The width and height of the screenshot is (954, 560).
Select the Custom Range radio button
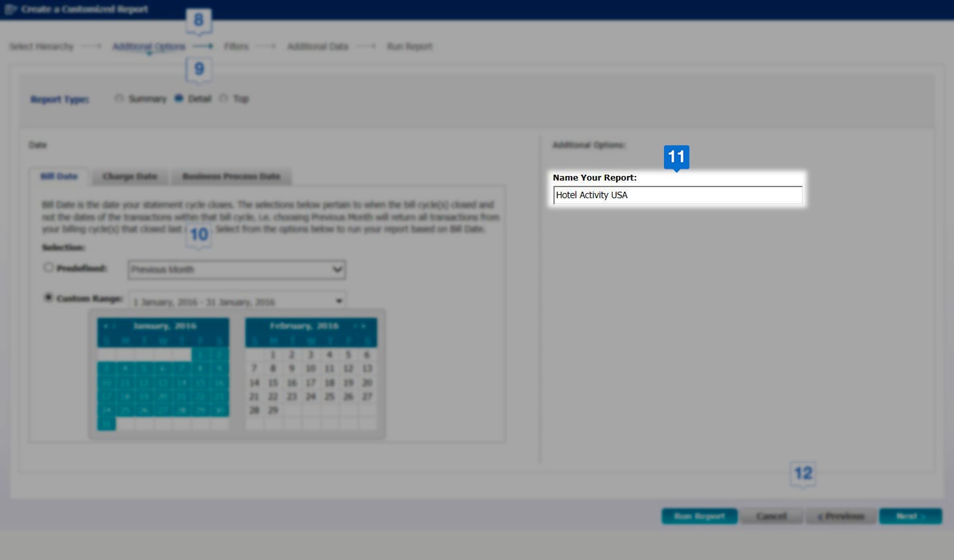pyautogui.click(x=48, y=297)
